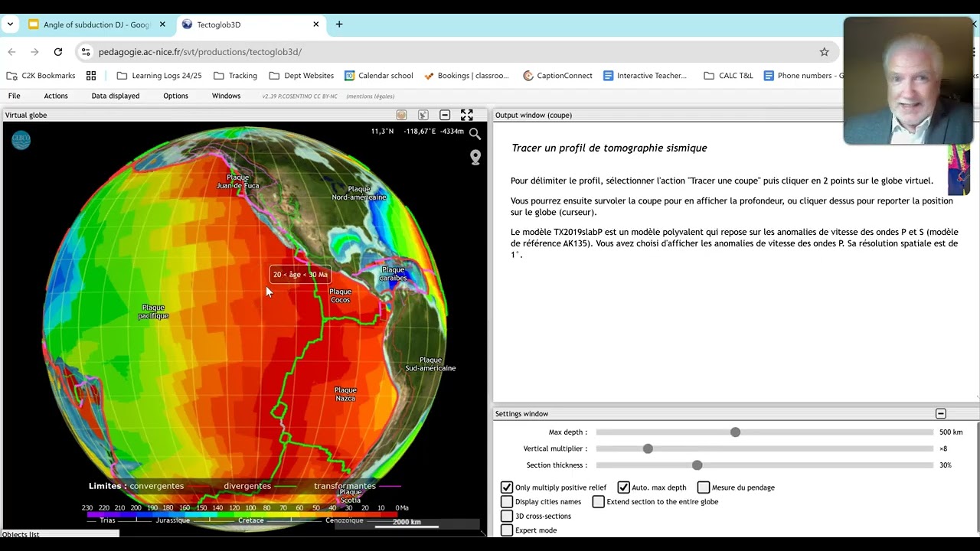Image resolution: width=980 pixels, height=551 pixels.
Task: Click the Plaque Cocos label on globe
Action: 340,295
